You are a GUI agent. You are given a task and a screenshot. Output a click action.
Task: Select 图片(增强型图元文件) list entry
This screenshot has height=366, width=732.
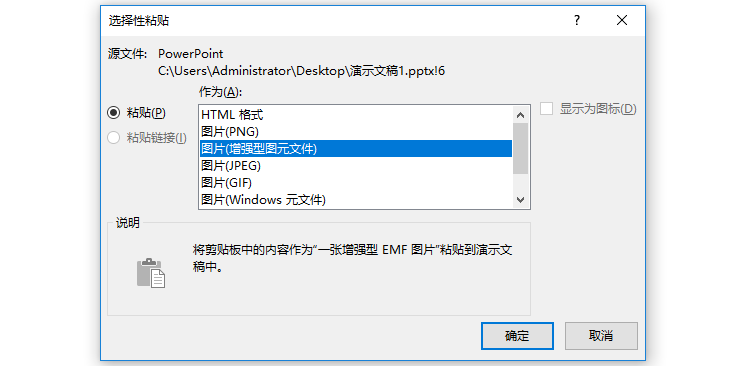(356, 148)
